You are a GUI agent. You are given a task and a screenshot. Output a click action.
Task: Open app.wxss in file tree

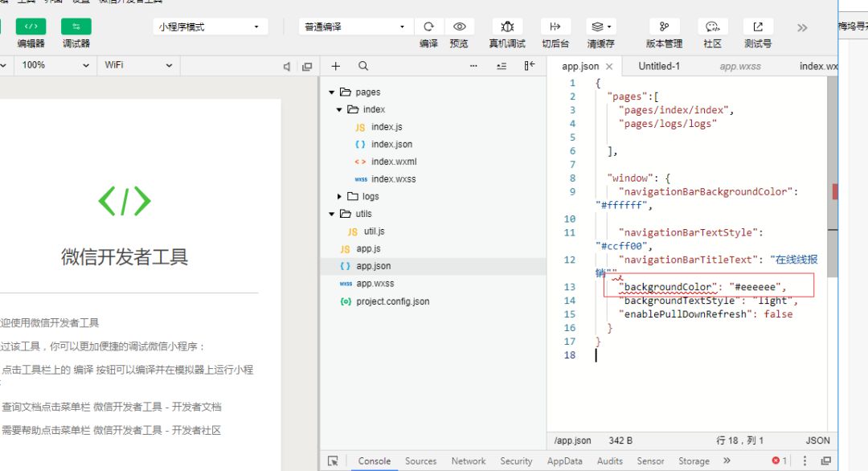pos(375,284)
